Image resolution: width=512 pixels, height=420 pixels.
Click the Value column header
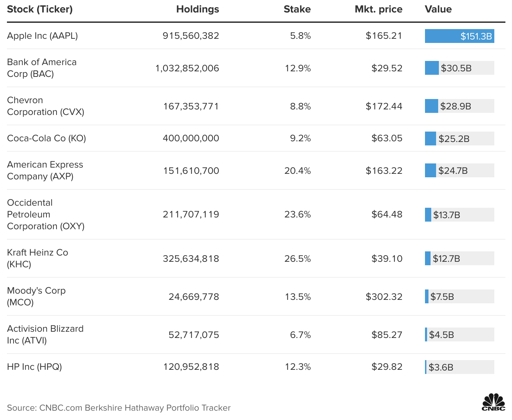click(438, 9)
